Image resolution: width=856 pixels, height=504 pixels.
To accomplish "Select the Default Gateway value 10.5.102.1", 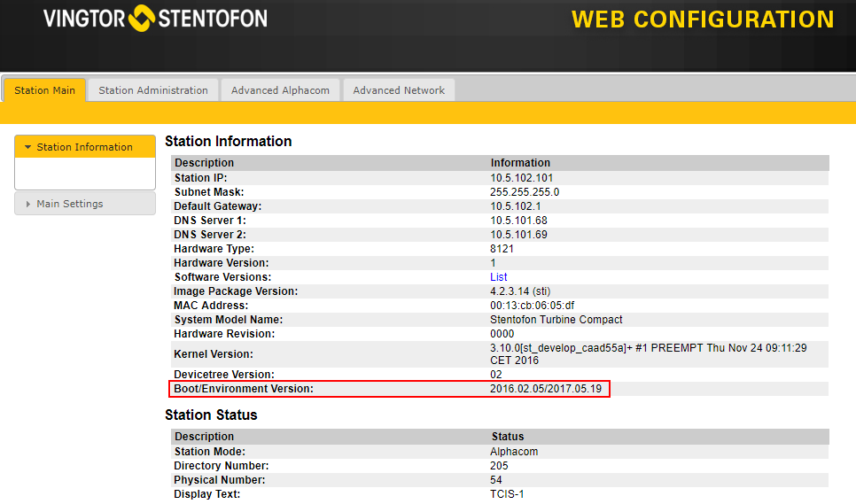I will [516, 206].
